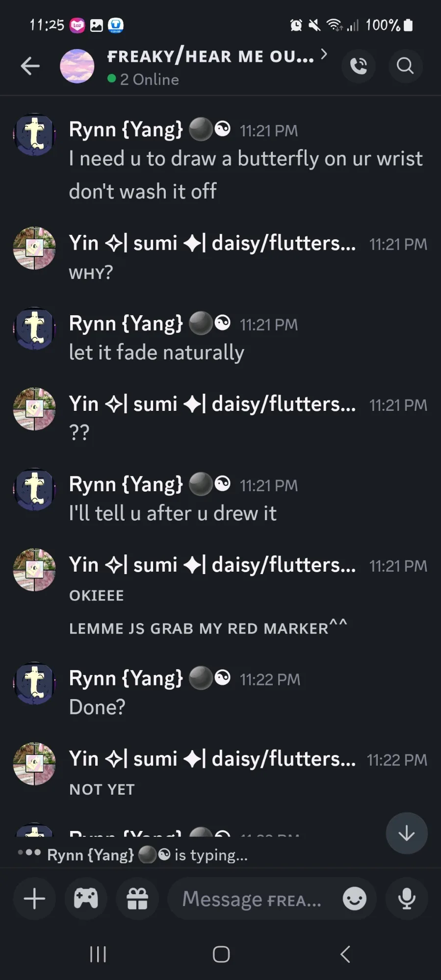
Task: Jump to latest messages arrow
Action: (407, 833)
